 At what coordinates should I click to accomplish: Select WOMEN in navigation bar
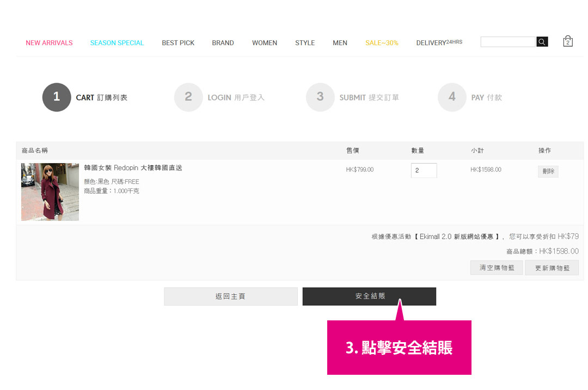click(x=265, y=43)
